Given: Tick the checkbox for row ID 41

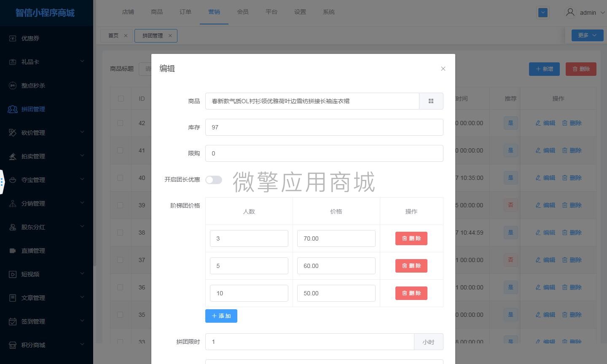Looking at the screenshot, I should point(120,150).
